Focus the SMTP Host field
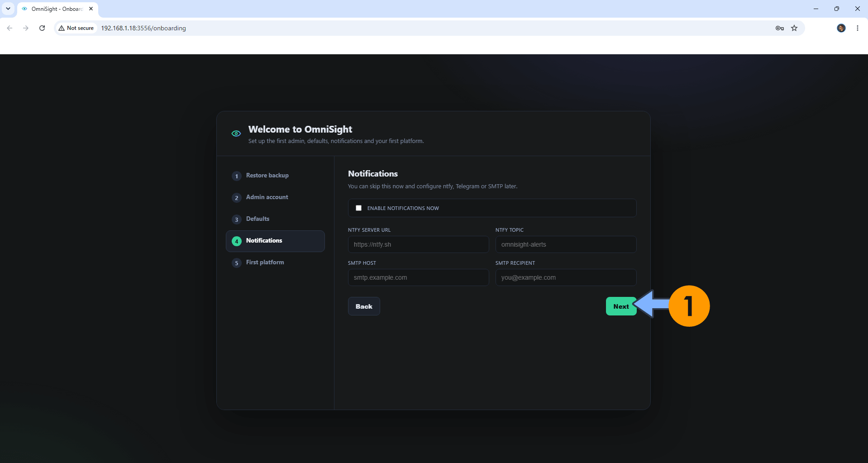The height and width of the screenshot is (463, 868). 418,277
